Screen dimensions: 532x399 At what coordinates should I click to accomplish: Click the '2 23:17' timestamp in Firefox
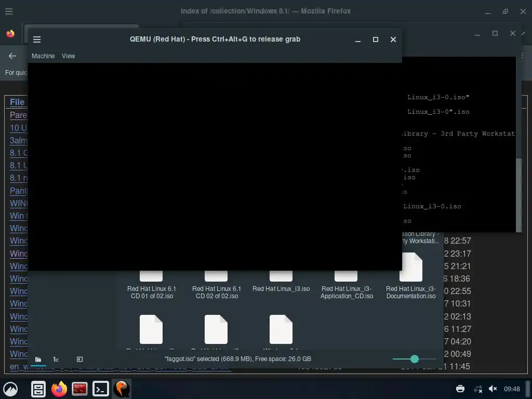click(457, 254)
